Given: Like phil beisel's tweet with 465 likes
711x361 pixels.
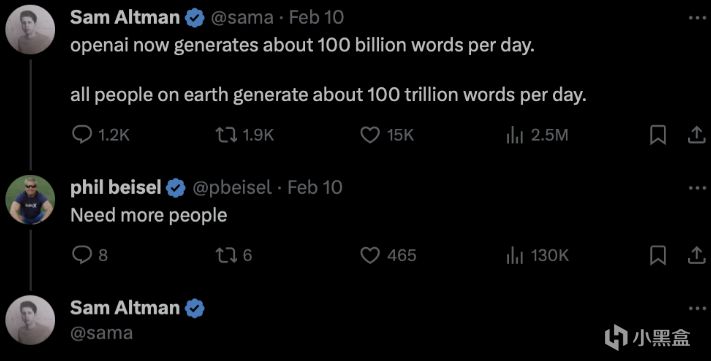Looking at the screenshot, I should click(388, 255).
